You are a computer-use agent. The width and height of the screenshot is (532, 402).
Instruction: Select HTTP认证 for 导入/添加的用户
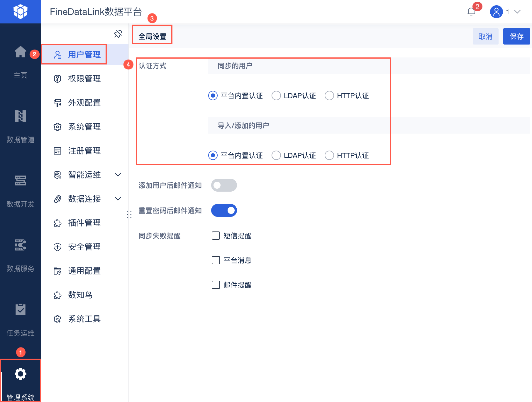(x=329, y=155)
